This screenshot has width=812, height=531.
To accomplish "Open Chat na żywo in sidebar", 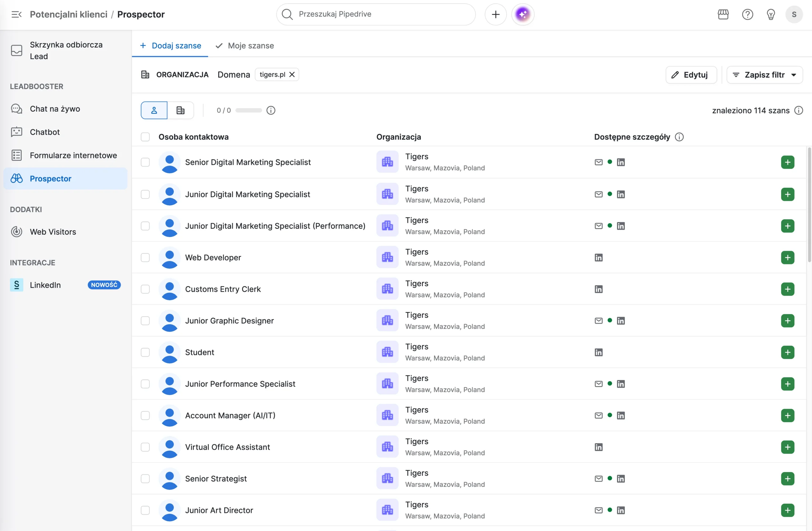I will coord(65,108).
